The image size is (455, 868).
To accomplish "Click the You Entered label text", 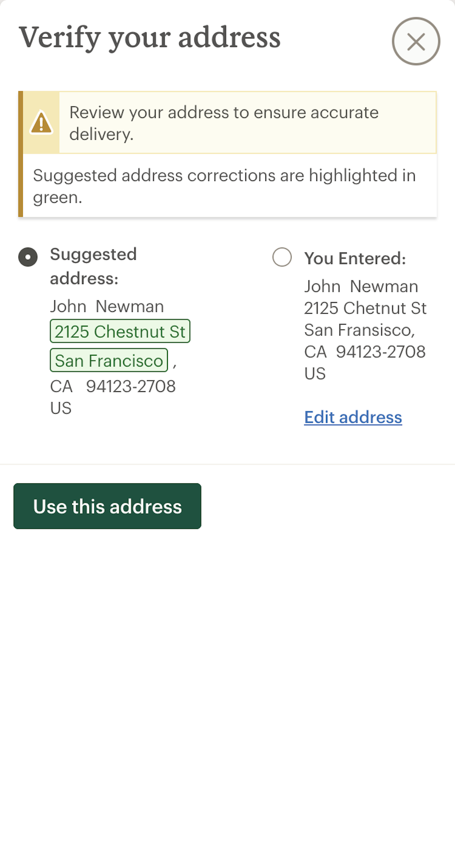I will point(355,258).
